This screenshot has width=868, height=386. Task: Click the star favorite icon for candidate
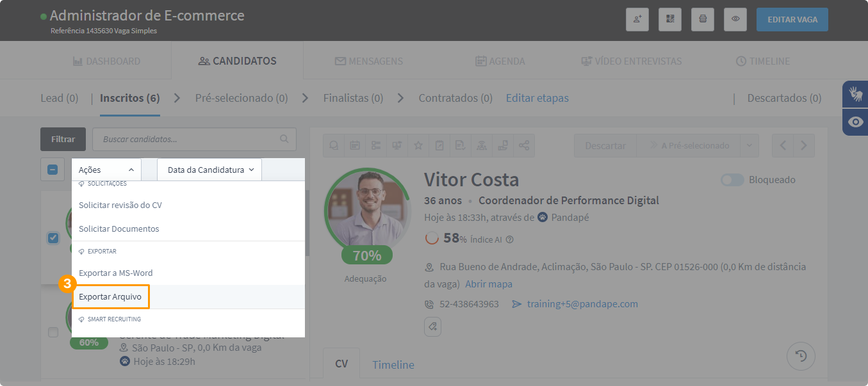tap(418, 145)
